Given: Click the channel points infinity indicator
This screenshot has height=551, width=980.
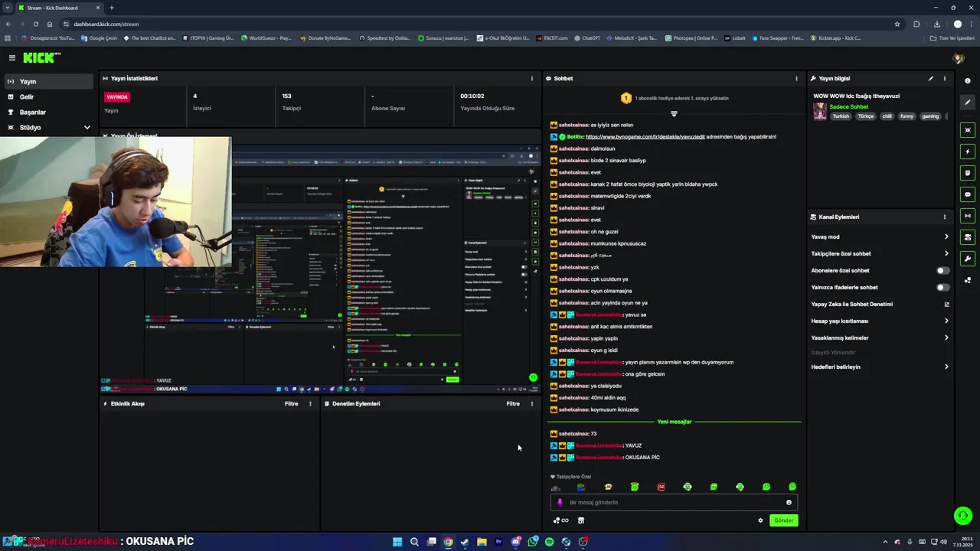Looking at the screenshot, I should tap(561, 520).
